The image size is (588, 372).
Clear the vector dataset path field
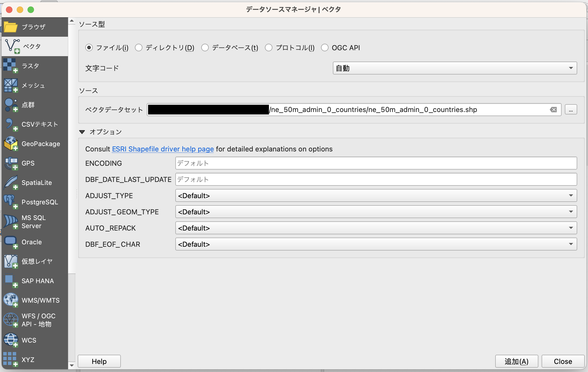tap(553, 110)
